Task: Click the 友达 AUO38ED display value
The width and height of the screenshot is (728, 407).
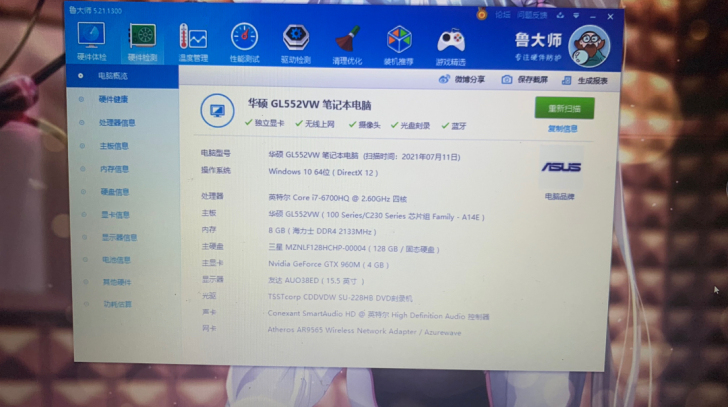Action: [316, 281]
